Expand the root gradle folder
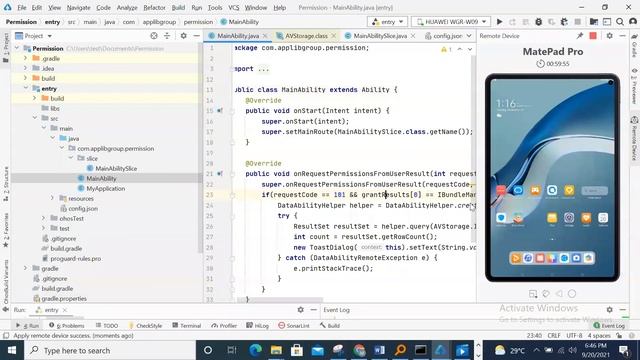The width and height of the screenshot is (640, 360). [x=25, y=268]
